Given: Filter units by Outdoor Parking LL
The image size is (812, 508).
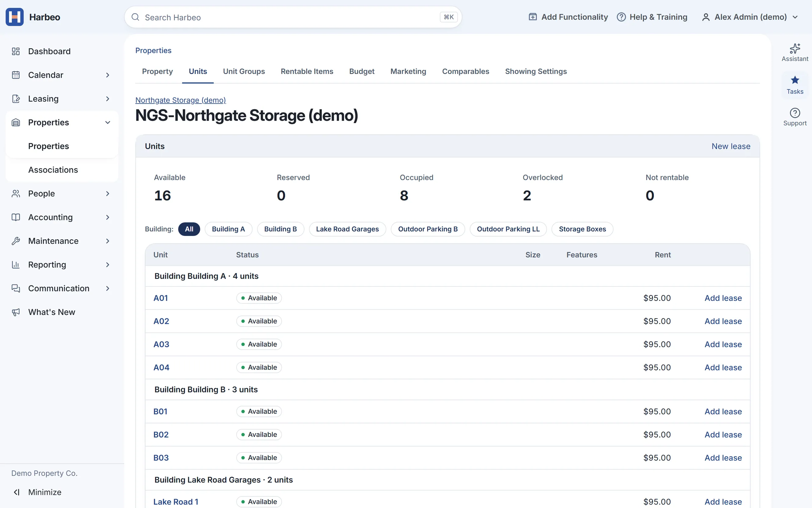Looking at the screenshot, I should tap(508, 229).
